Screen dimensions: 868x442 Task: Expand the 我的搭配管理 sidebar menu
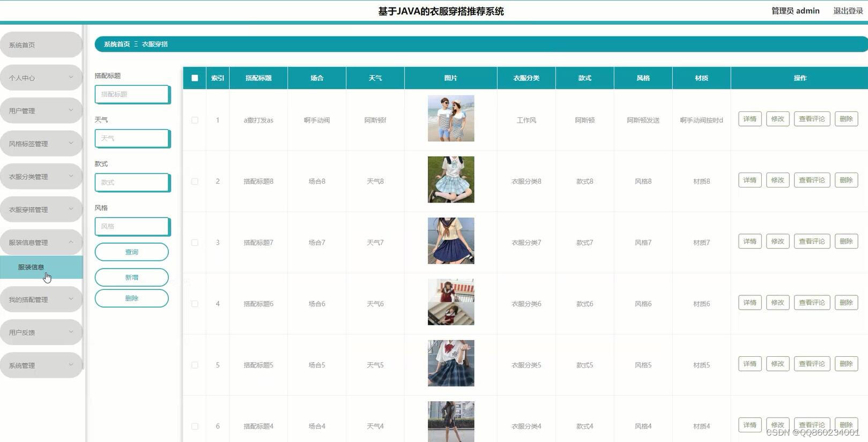pos(41,299)
